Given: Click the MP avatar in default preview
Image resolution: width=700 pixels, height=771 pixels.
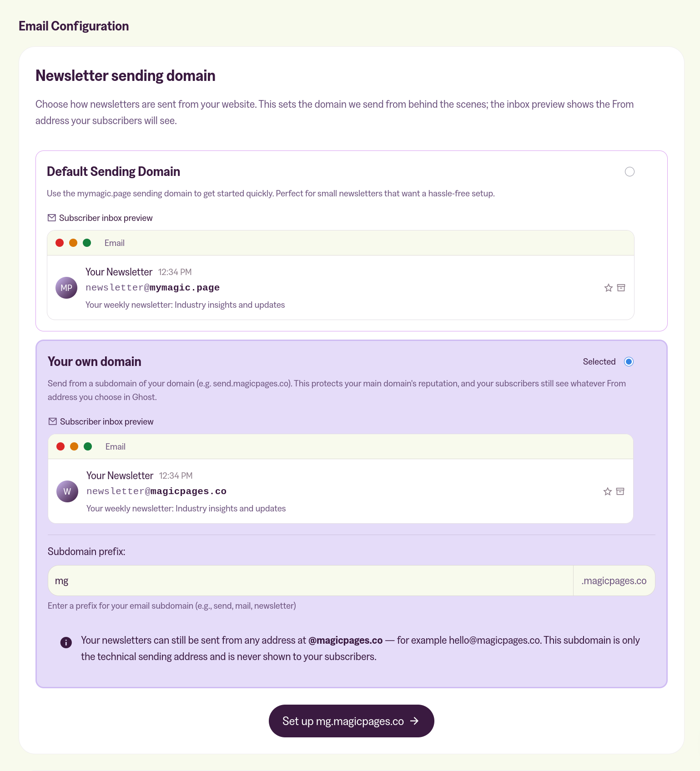Looking at the screenshot, I should click(66, 288).
